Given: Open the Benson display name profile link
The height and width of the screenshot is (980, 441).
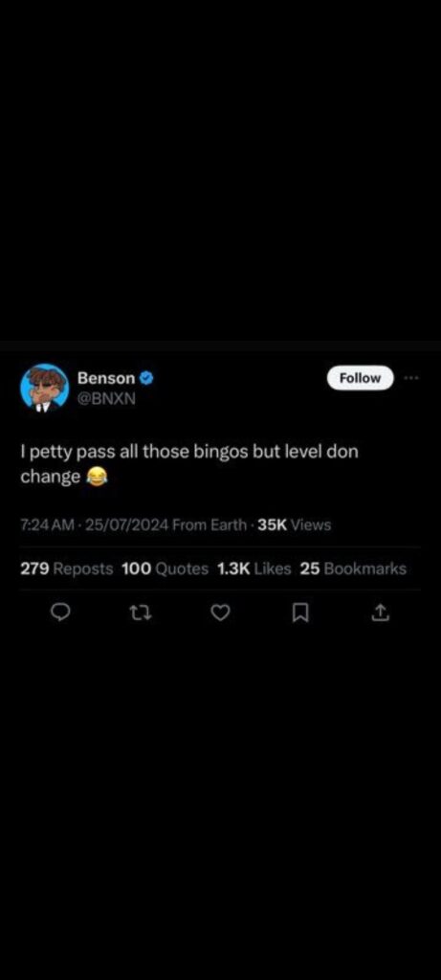Looking at the screenshot, I should tap(105, 377).
